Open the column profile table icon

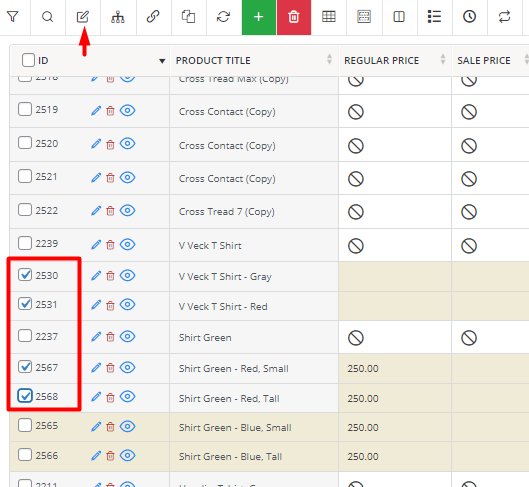click(329, 17)
